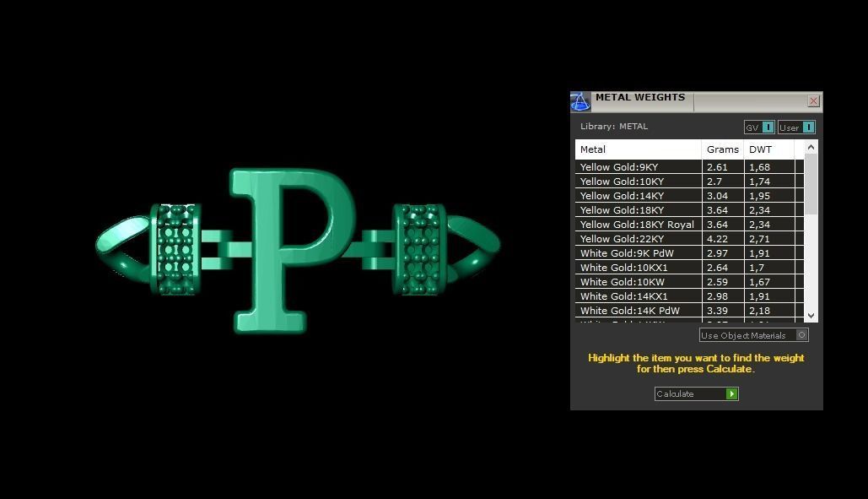Select the Yellow Gold:18KY Royal row
868x499 pixels.
689,225
